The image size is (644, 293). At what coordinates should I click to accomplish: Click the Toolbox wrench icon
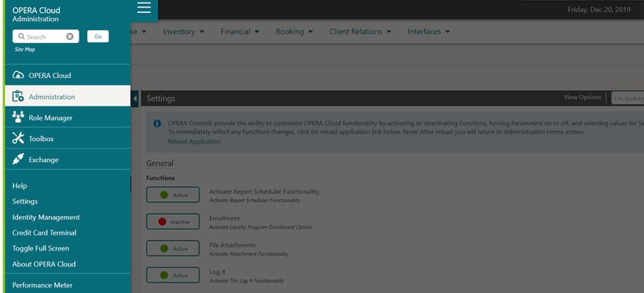[18, 139]
